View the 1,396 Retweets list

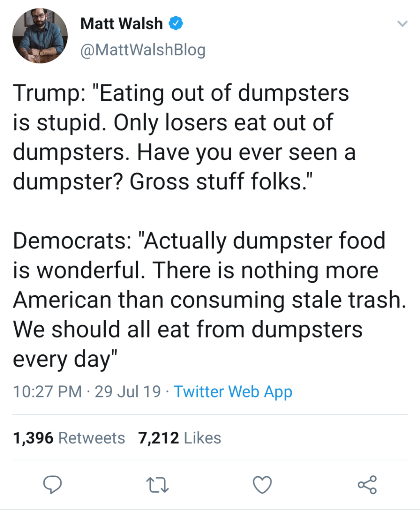pos(69,438)
